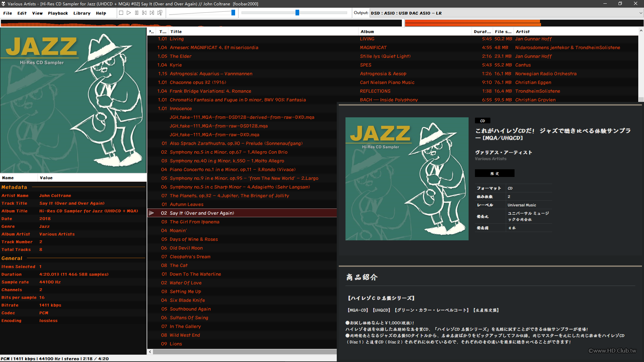Open the Playback menu

tap(58, 13)
